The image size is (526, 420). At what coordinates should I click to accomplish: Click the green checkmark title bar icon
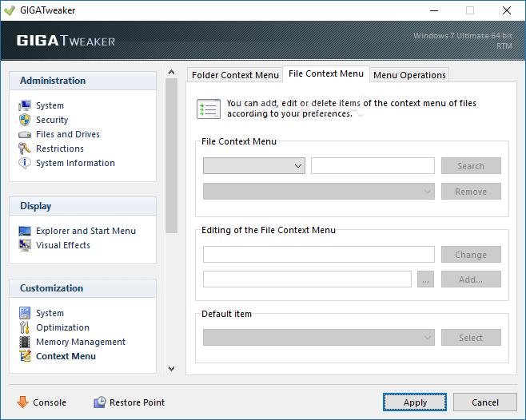click(x=10, y=10)
